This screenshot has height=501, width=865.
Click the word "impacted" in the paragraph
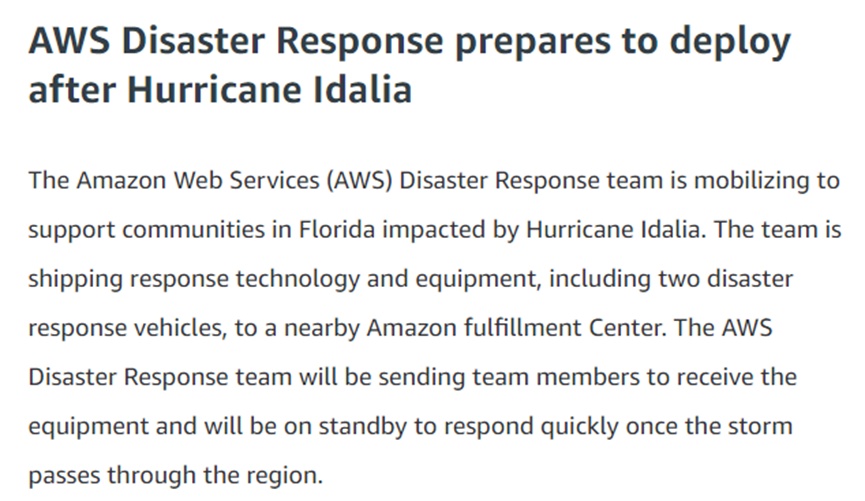434,231
